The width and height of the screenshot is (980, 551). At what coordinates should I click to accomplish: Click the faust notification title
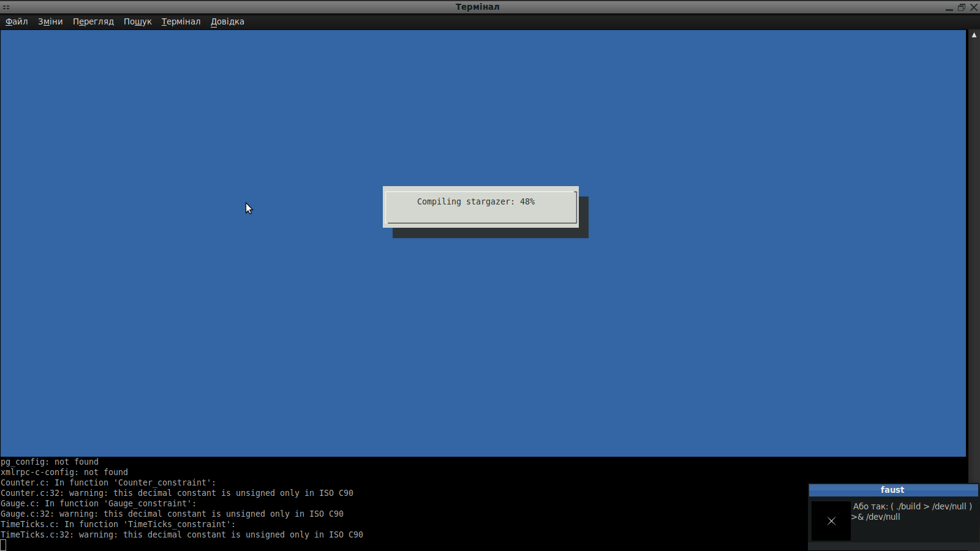pyautogui.click(x=892, y=490)
